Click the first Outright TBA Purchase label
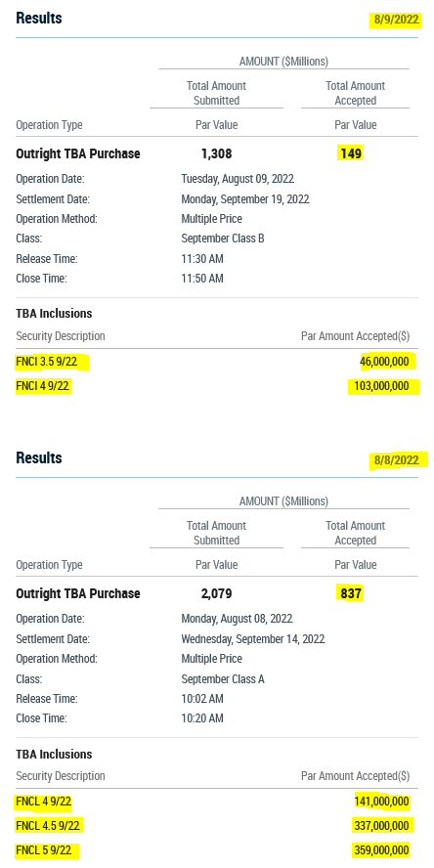This screenshot has height=868, width=434. [x=78, y=153]
